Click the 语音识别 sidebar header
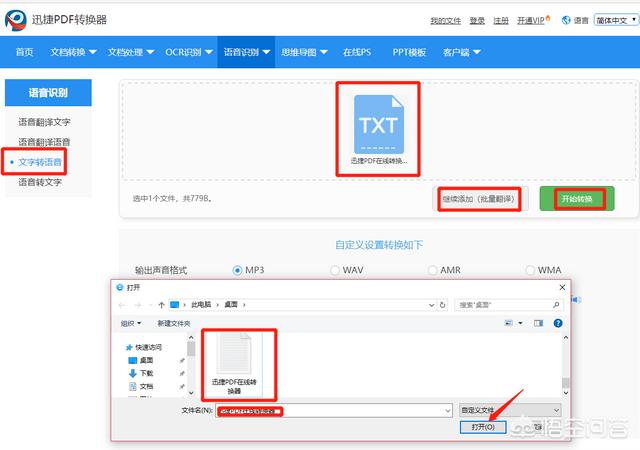This screenshot has height=450, width=640. pos(48,93)
